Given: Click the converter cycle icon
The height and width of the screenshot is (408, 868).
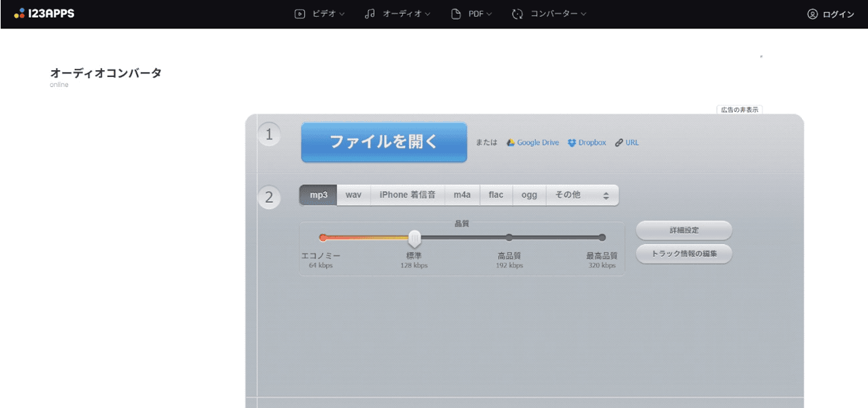Looking at the screenshot, I should (x=517, y=14).
